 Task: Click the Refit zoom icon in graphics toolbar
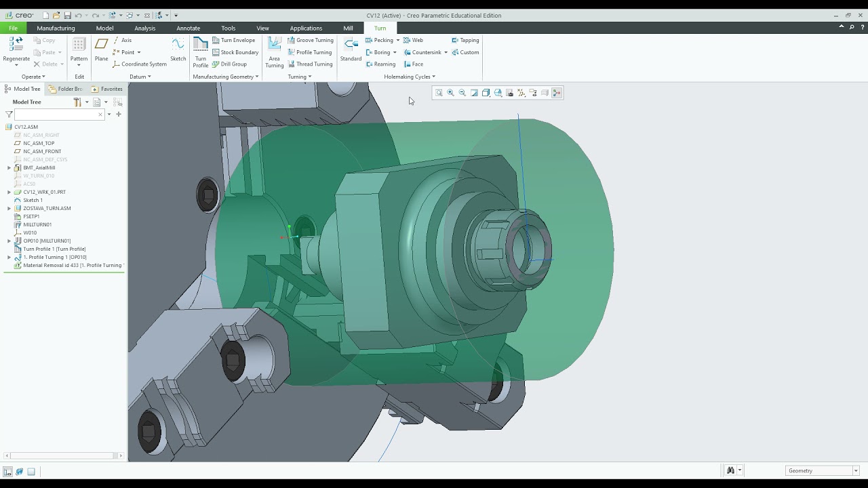pyautogui.click(x=439, y=93)
